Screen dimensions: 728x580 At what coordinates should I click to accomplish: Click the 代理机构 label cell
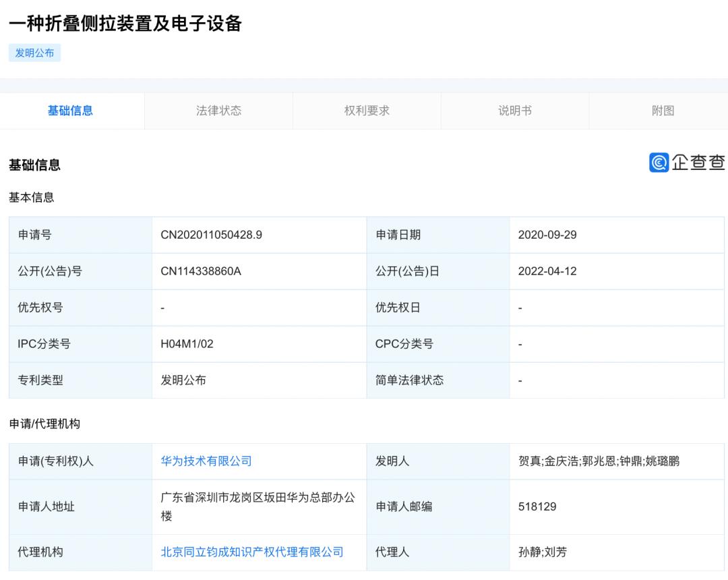(x=80, y=552)
